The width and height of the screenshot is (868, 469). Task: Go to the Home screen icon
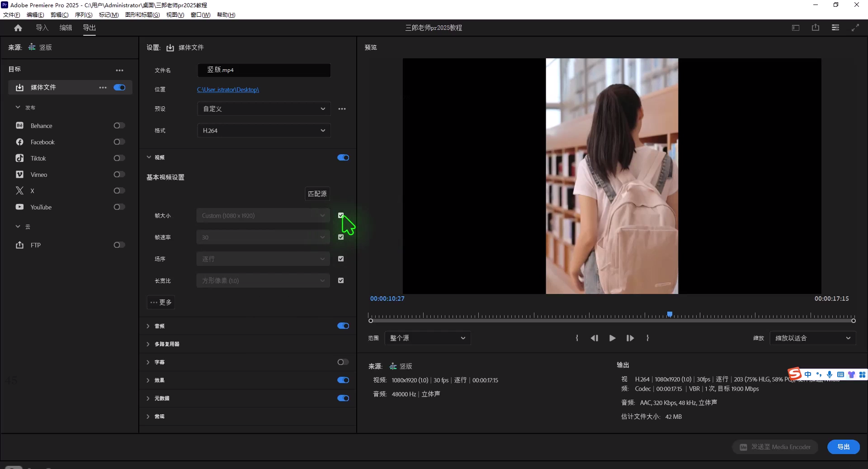(18, 28)
